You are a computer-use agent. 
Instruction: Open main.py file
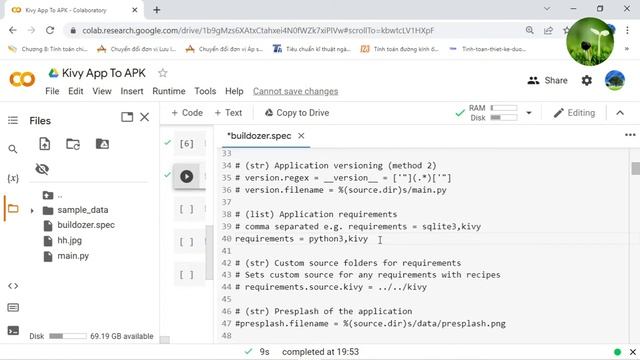pos(73,256)
